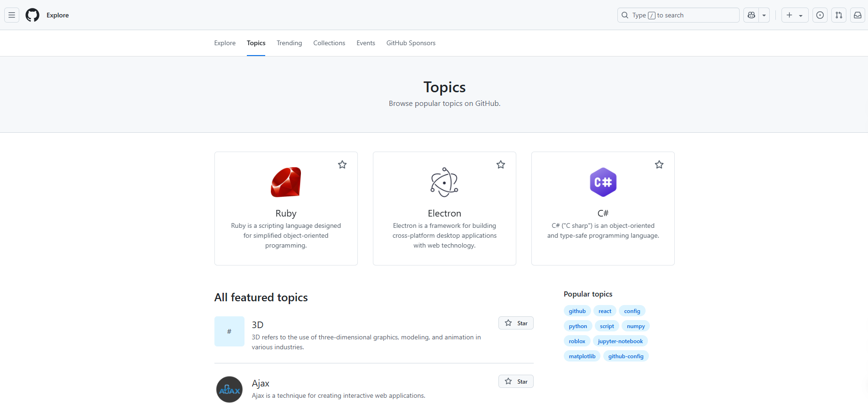Open the Copilot chat icon
Image resolution: width=868 pixels, height=418 pixels.
pos(751,15)
